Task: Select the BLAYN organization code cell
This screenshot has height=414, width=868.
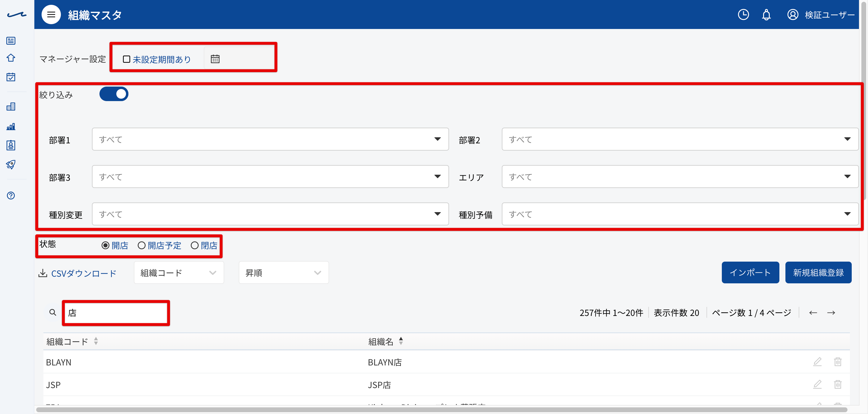Action: [x=59, y=362]
